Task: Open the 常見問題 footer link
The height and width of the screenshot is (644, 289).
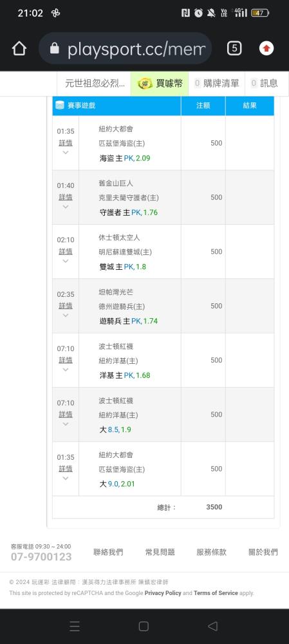Action: 160,552
